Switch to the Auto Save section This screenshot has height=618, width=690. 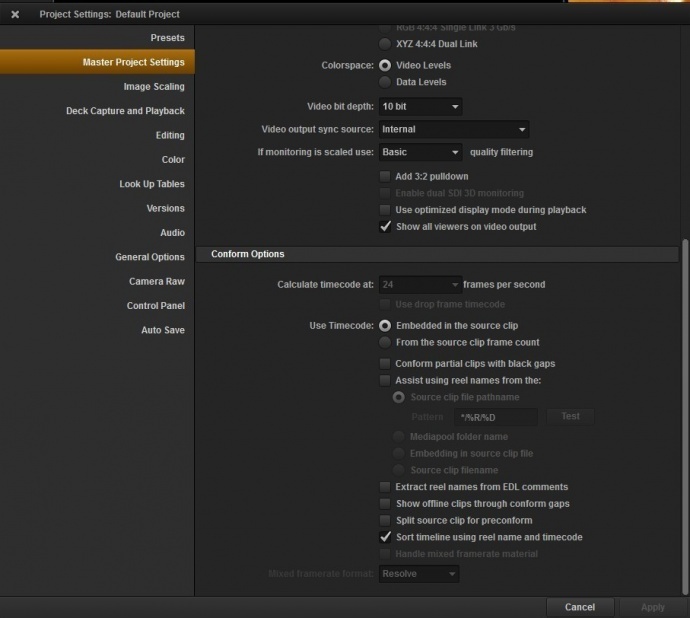(163, 330)
